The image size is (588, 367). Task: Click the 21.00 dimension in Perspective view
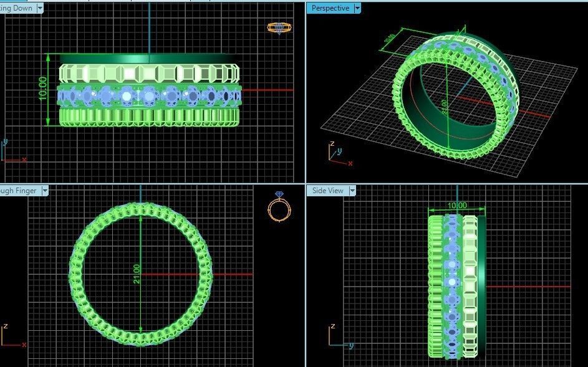pyautogui.click(x=443, y=107)
